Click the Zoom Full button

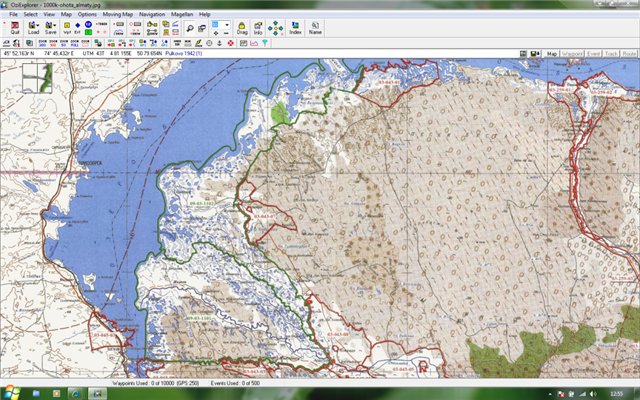[x=74, y=43]
